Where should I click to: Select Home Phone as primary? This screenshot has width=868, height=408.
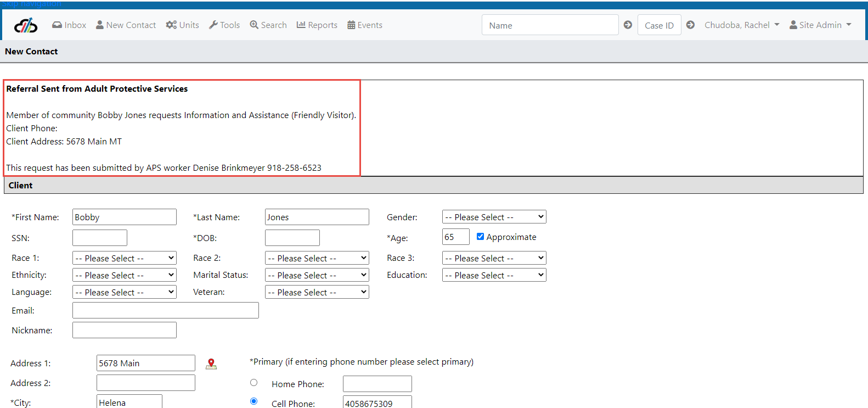(253, 383)
